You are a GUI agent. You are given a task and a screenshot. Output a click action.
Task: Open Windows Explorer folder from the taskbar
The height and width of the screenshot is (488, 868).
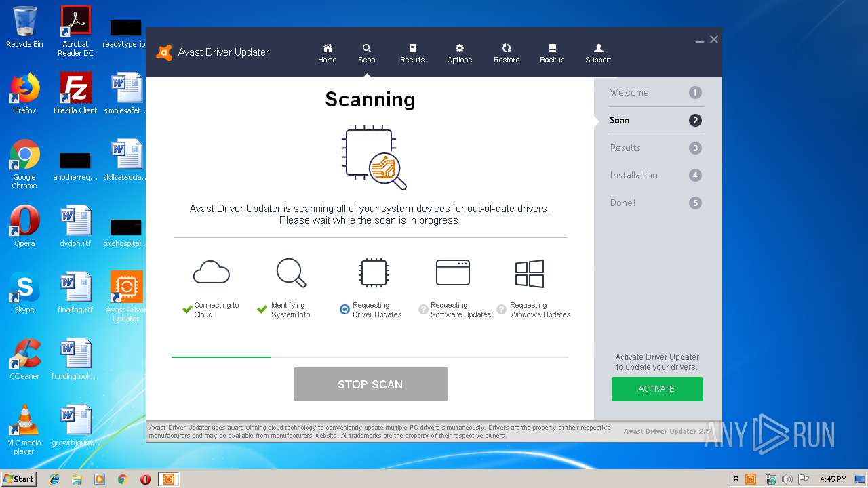77,479
